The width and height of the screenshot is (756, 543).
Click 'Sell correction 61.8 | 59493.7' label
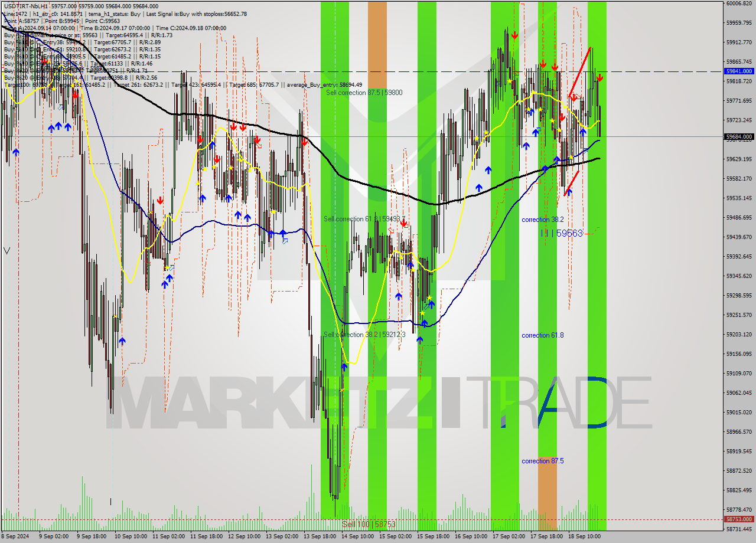coord(364,219)
